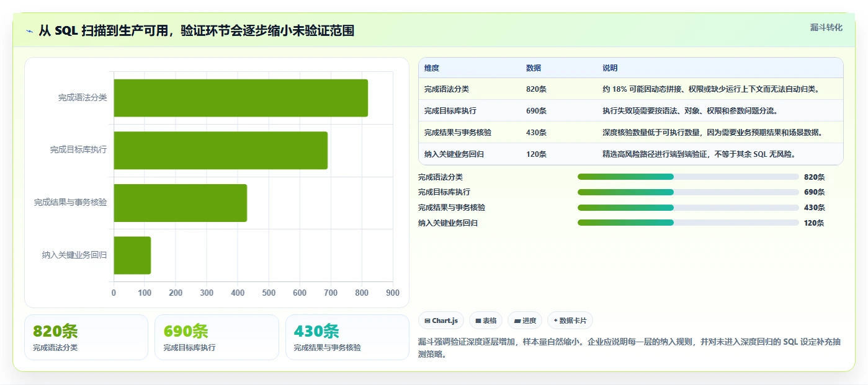The image size is (868, 385).
Task: Click the 完成目标库执行 bar in the chart
Action: pos(220,150)
